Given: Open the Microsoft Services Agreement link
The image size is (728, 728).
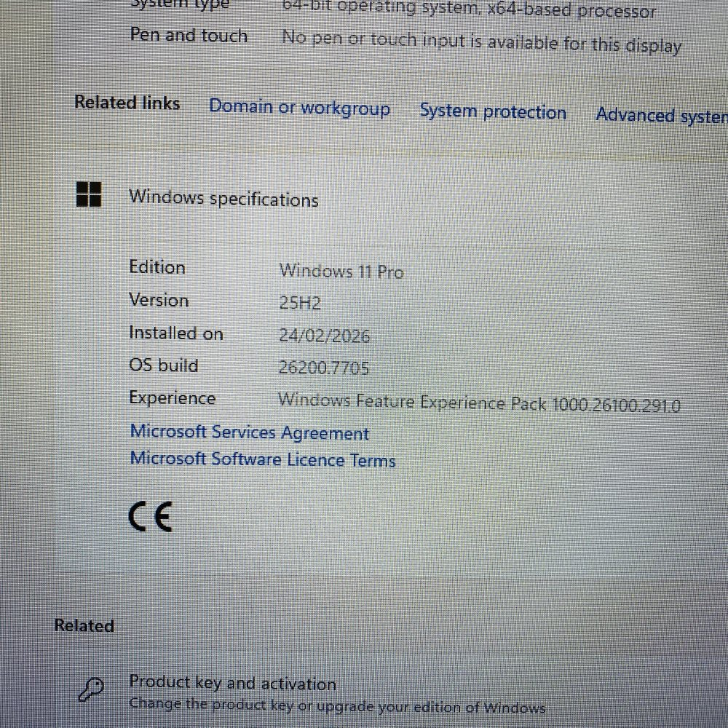Looking at the screenshot, I should 249,432.
